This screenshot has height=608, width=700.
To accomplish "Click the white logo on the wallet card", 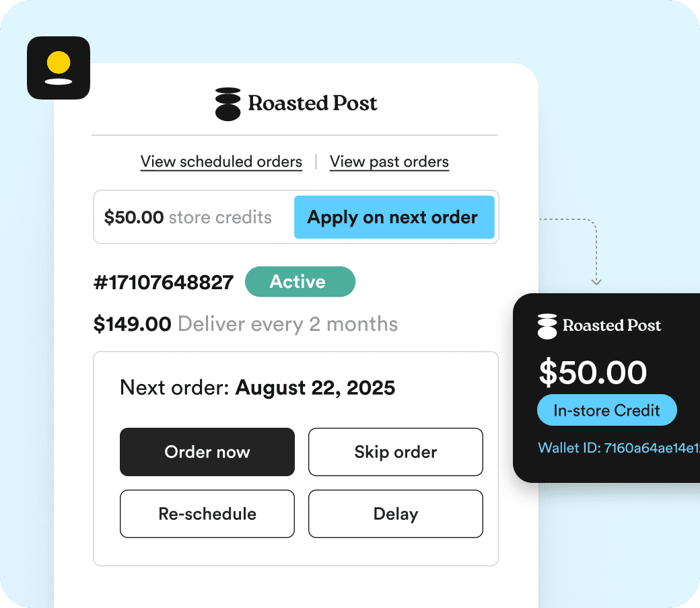I will [x=548, y=326].
